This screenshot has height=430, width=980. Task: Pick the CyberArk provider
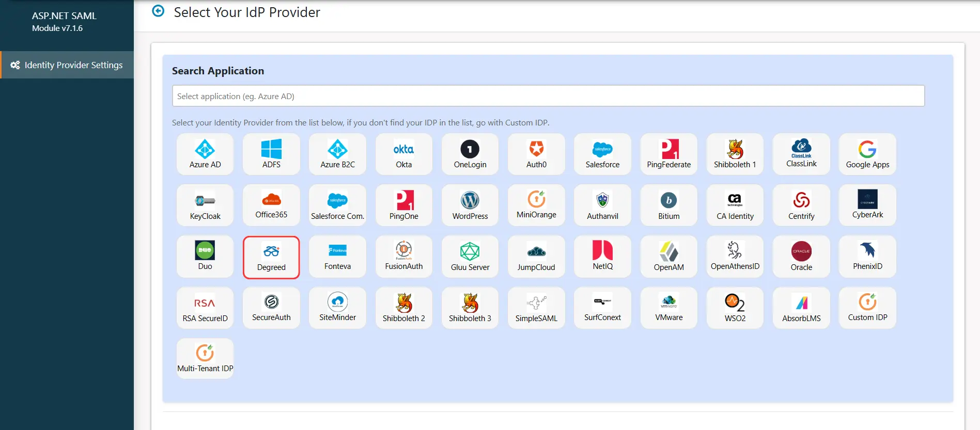point(867,205)
